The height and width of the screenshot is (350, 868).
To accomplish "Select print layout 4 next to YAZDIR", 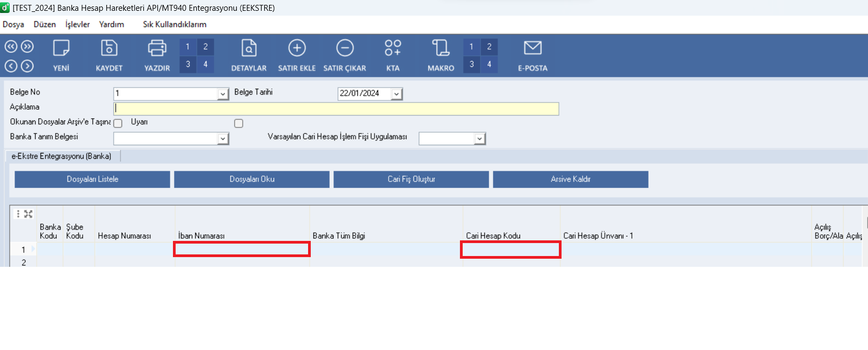I will point(205,64).
